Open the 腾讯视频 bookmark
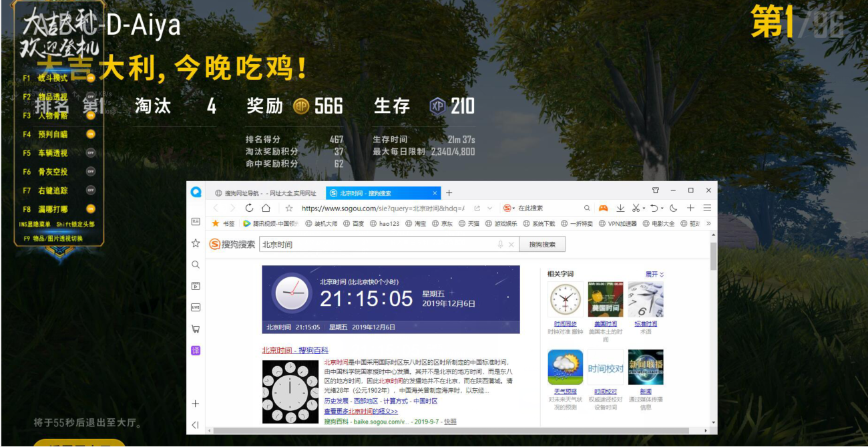 click(x=270, y=224)
